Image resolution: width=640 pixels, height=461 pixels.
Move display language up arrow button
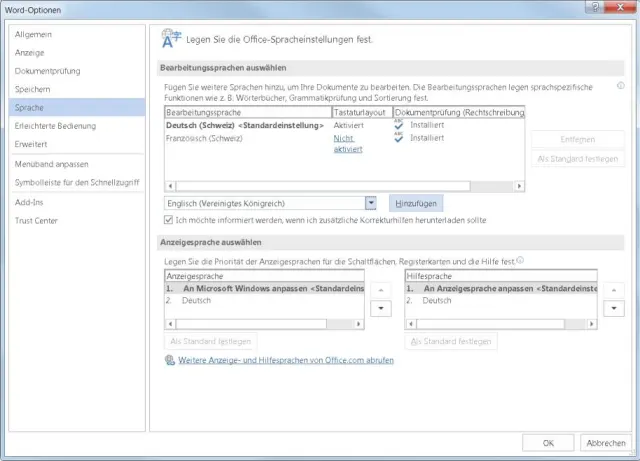[x=381, y=290]
